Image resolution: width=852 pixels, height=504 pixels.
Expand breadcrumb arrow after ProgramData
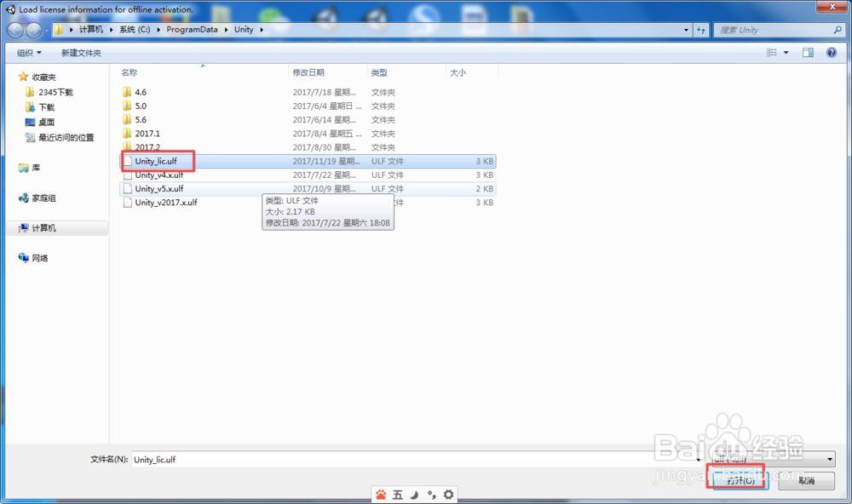pyautogui.click(x=226, y=29)
